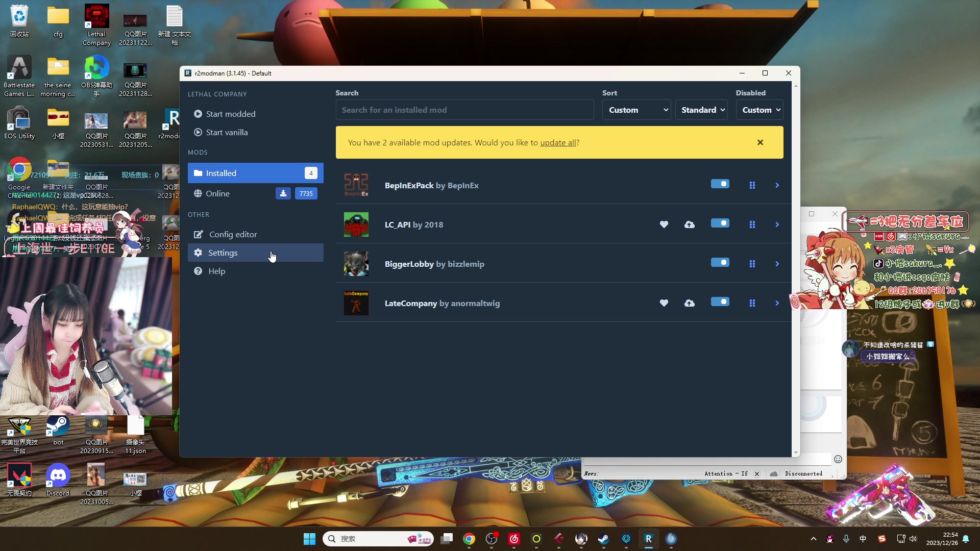Dismiss the mod updates notification banner
Image resolution: width=980 pixels, height=551 pixels.
tap(760, 142)
